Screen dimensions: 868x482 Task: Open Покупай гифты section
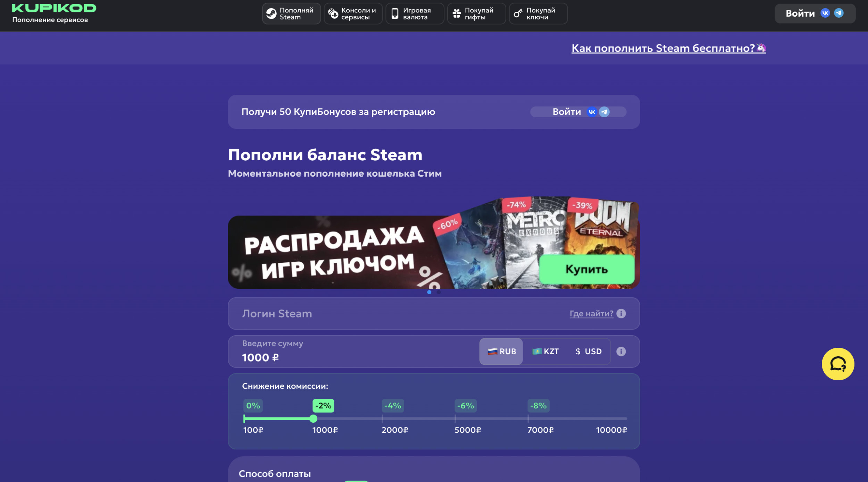pos(476,14)
